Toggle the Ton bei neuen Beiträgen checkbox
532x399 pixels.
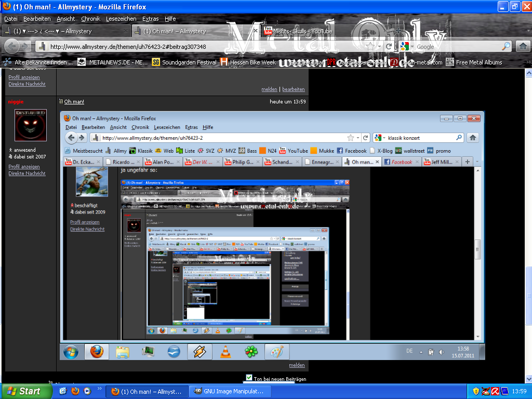click(249, 378)
